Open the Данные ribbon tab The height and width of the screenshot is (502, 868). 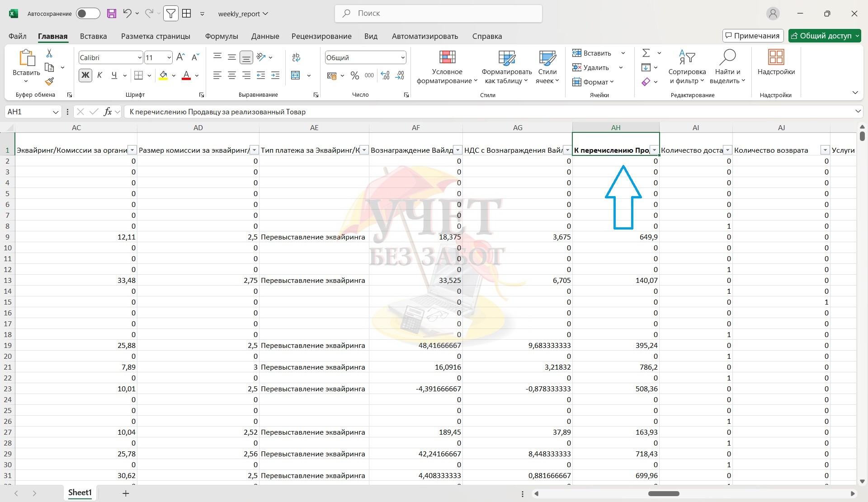click(x=265, y=36)
